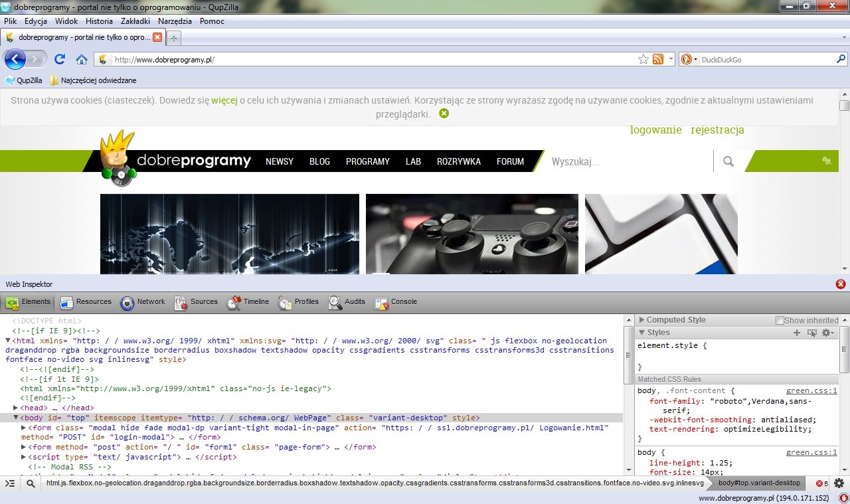The image size is (850, 504).
Task: Click the browser Back arrow button
Action: [x=15, y=60]
